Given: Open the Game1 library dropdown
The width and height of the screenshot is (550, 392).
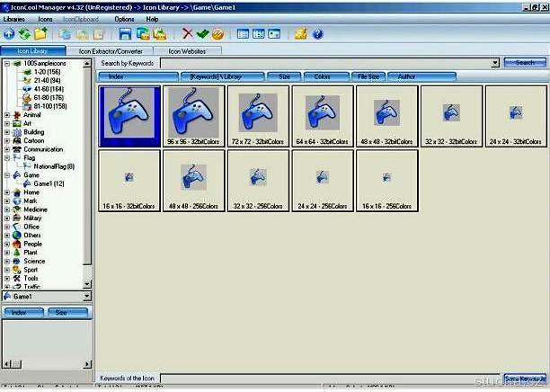Looking at the screenshot, I should [86, 297].
